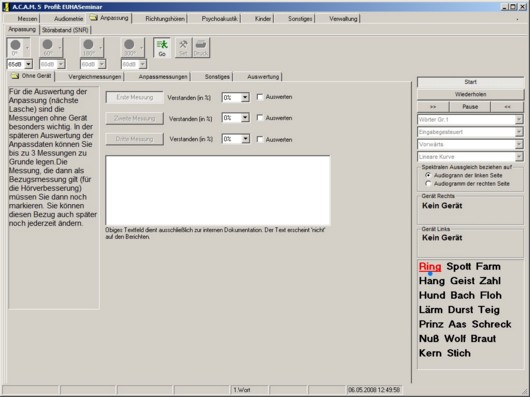This screenshot has width=530, height=397.
Task: Click the Dritte Messung button
Action: (x=135, y=139)
